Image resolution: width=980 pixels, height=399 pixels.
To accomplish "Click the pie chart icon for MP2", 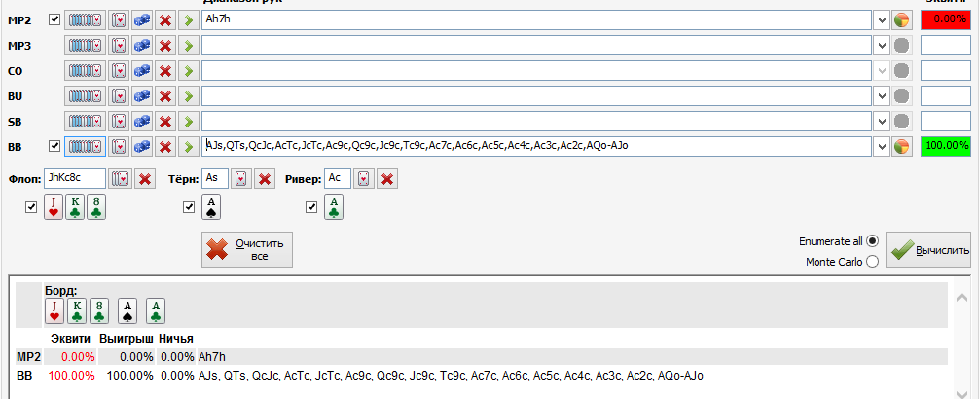I will pos(901,19).
